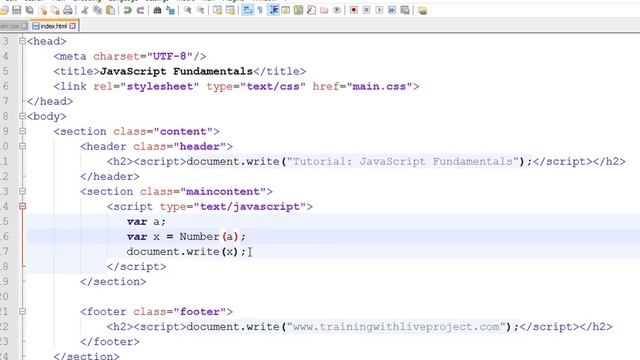
Task: Run macro multiple times icon
Action: [x=392, y=10]
